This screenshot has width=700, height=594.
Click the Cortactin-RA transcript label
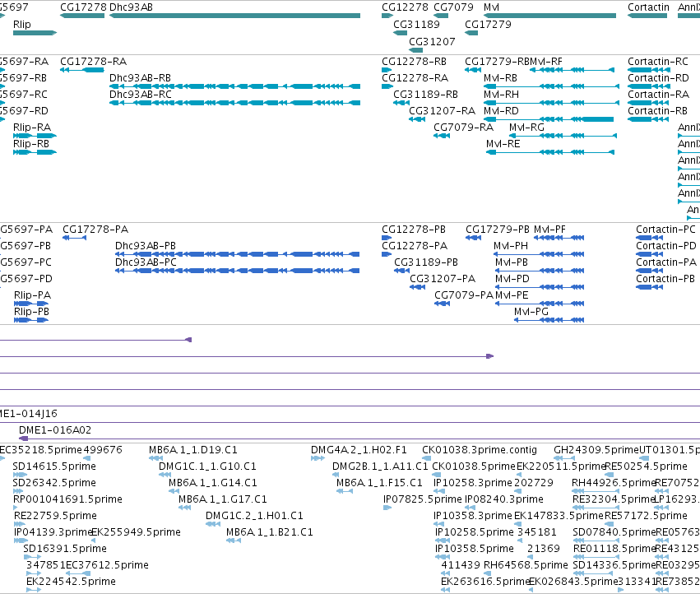pos(659,95)
